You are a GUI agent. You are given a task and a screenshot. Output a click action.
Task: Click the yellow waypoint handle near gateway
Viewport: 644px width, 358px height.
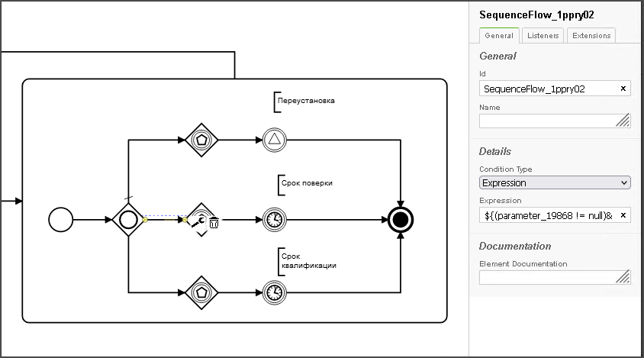145,220
